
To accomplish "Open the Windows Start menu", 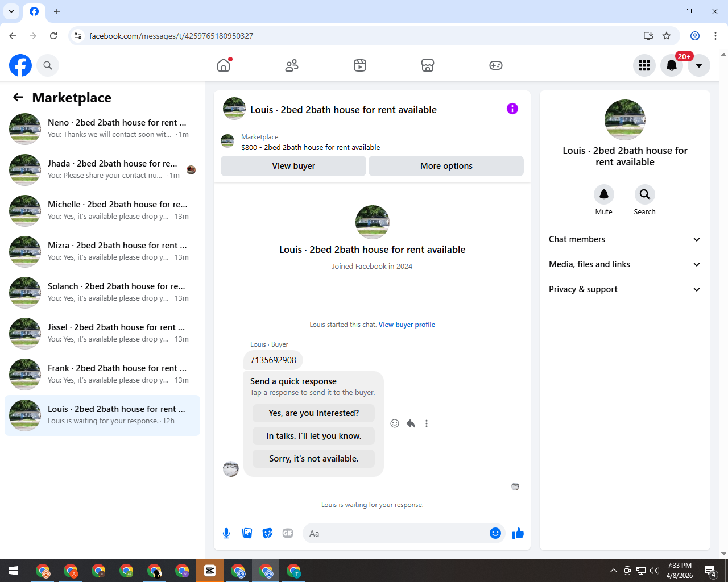I will [14, 571].
